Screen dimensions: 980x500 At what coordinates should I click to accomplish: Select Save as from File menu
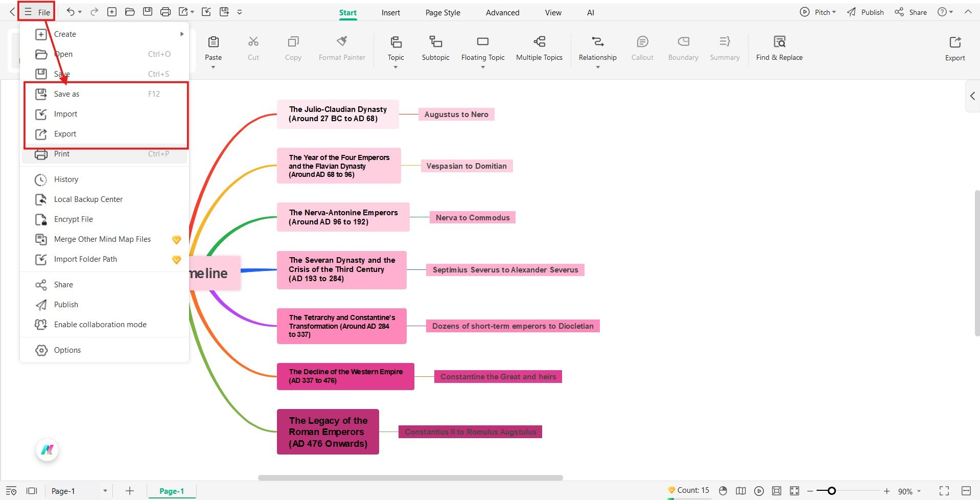pos(66,94)
